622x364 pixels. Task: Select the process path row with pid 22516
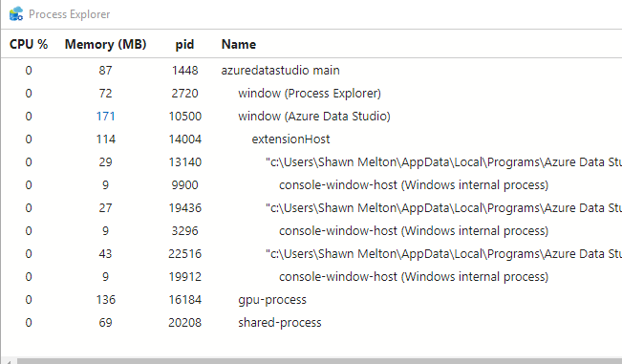(311, 254)
